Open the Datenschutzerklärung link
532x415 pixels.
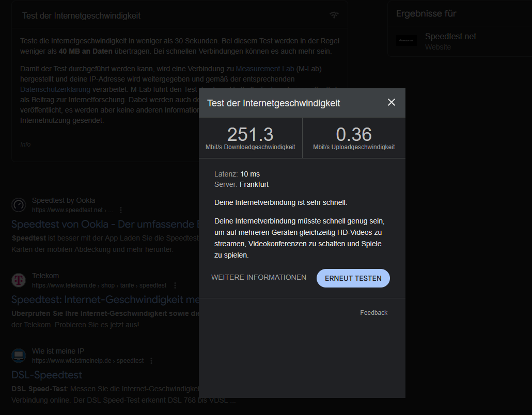(55, 89)
